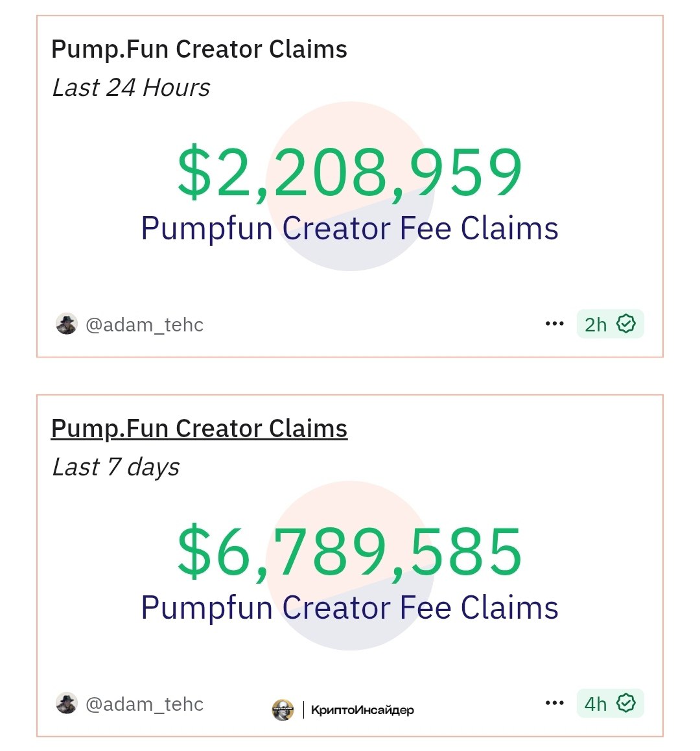Open three-dot menu on Last 7 days card

point(554,703)
